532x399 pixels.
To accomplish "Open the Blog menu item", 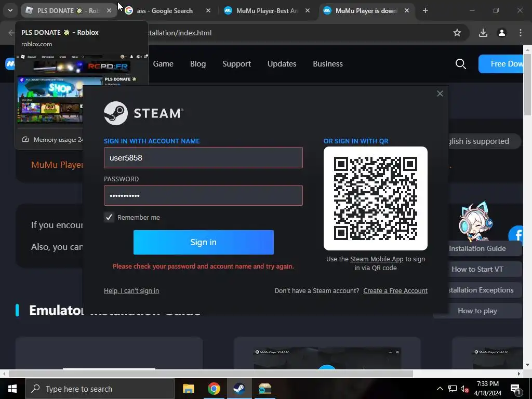I will (198, 64).
